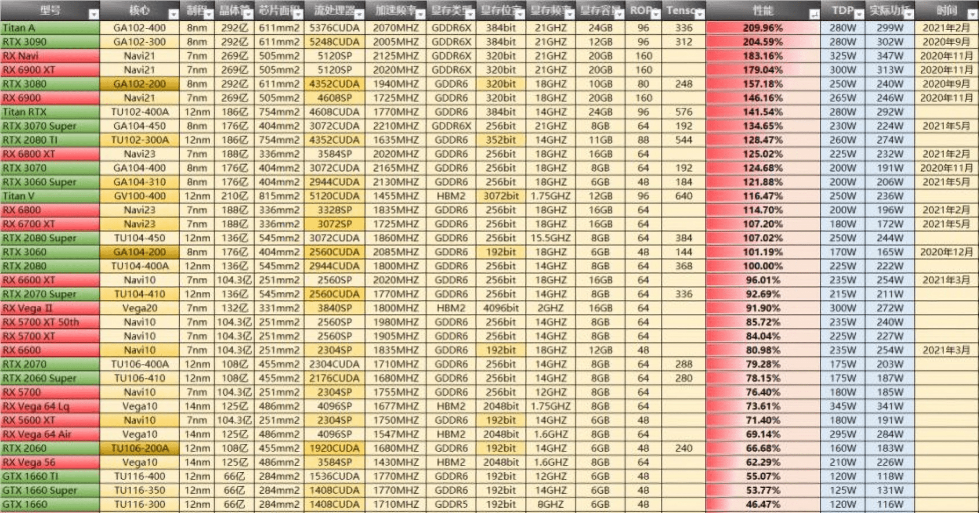Select the RTX 3060 Super cell
Viewport: 980px width, 513px height.
coord(50,182)
